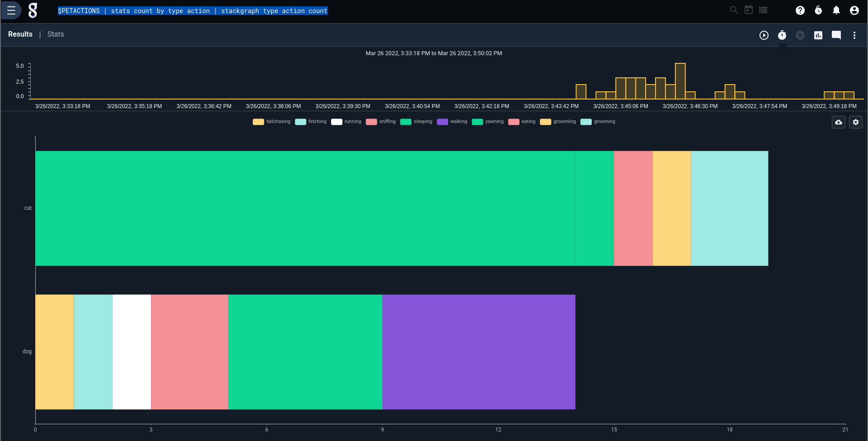
Task: Click the help question mark icon
Action: (x=800, y=10)
